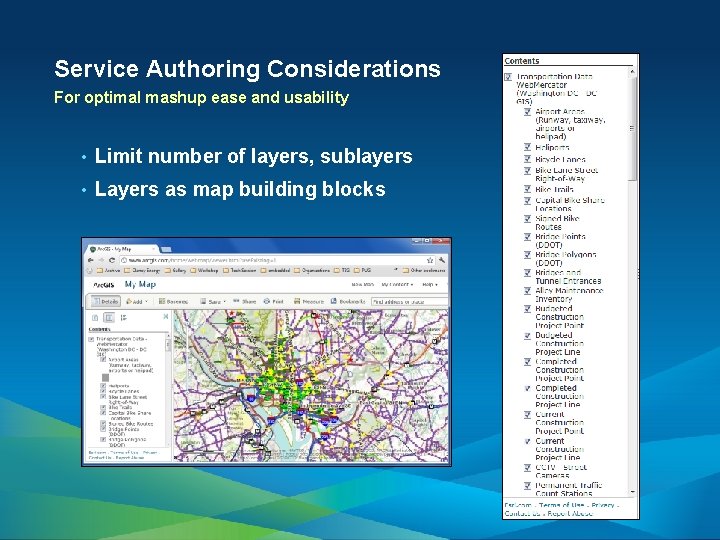Toggle the Heliports layer in the enlarged Contents panel
The height and width of the screenshot is (540, 720).
528,147
